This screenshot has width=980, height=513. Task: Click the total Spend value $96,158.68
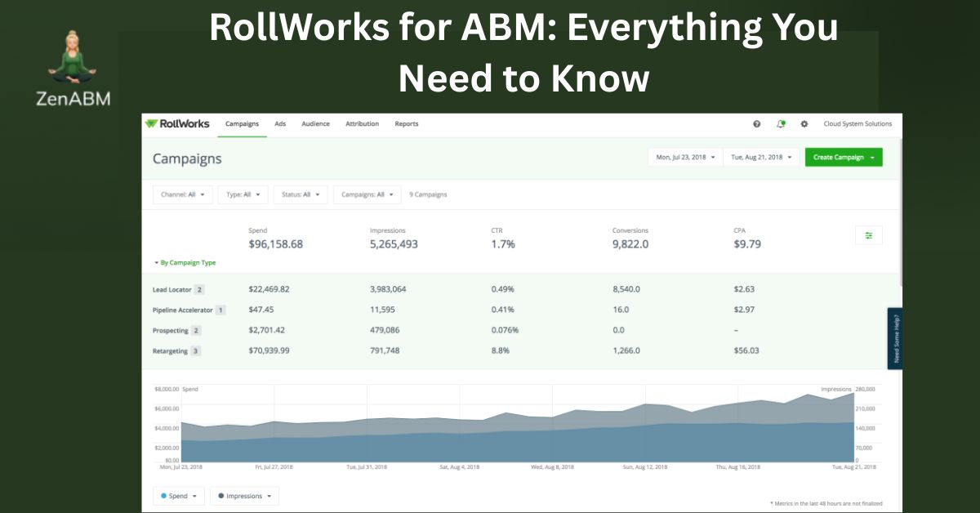(x=276, y=244)
